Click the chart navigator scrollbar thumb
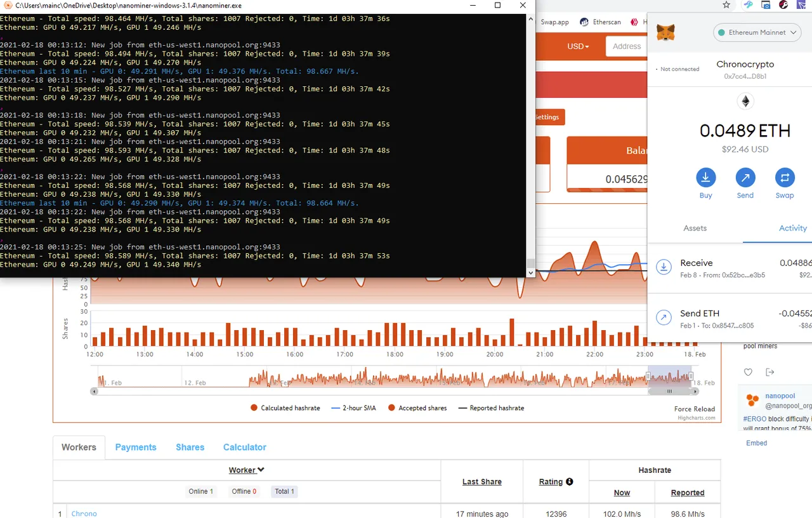 coord(669,392)
